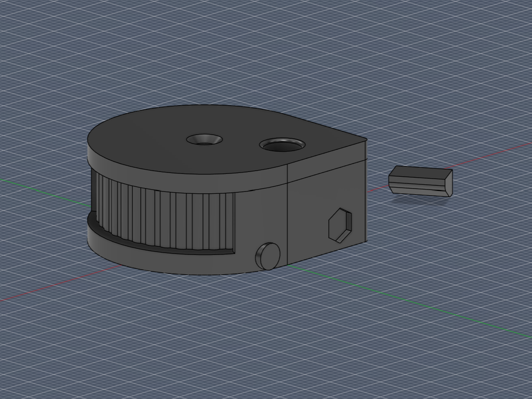
Task: Select the large round hole on top face
Action: pos(282,145)
